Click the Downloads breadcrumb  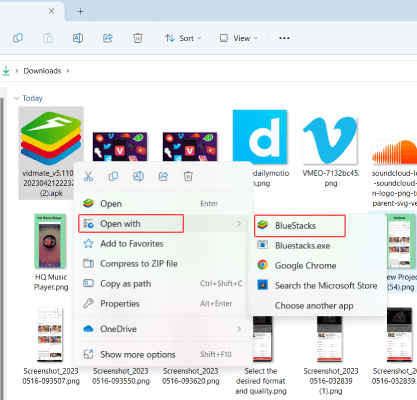pyautogui.click(x=42, y=71)
